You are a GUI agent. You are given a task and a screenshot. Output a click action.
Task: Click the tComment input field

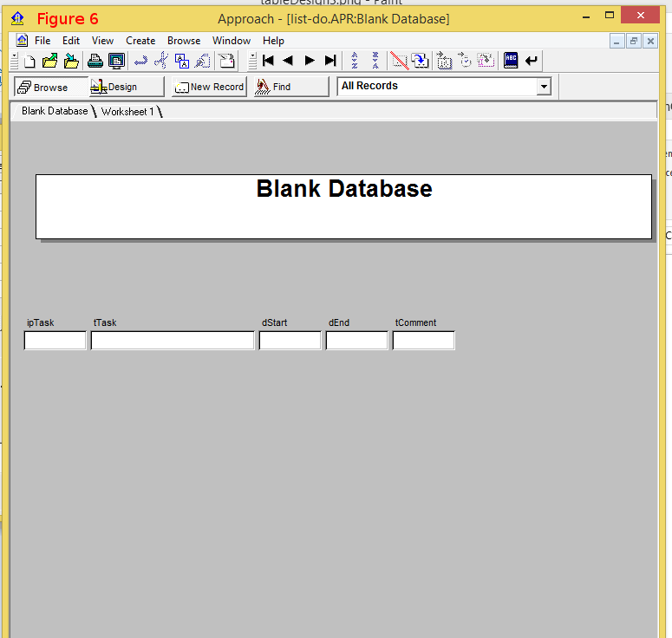tap(424, 341)
